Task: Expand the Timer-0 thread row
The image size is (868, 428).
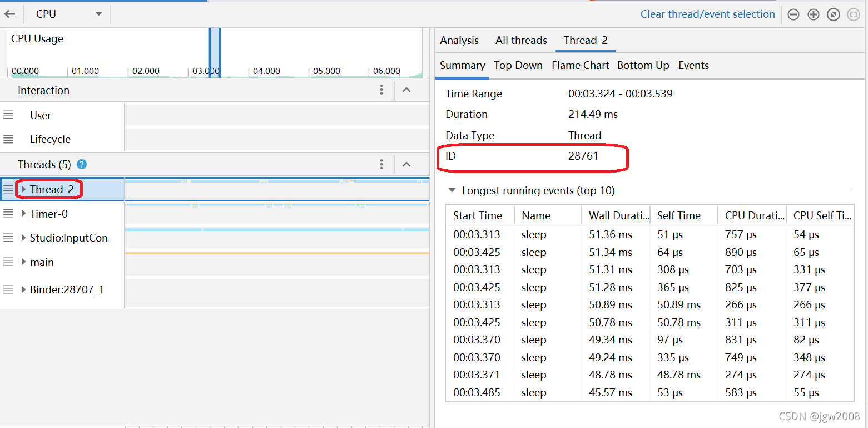Action: pyautogui.click(x=23, y=213)
